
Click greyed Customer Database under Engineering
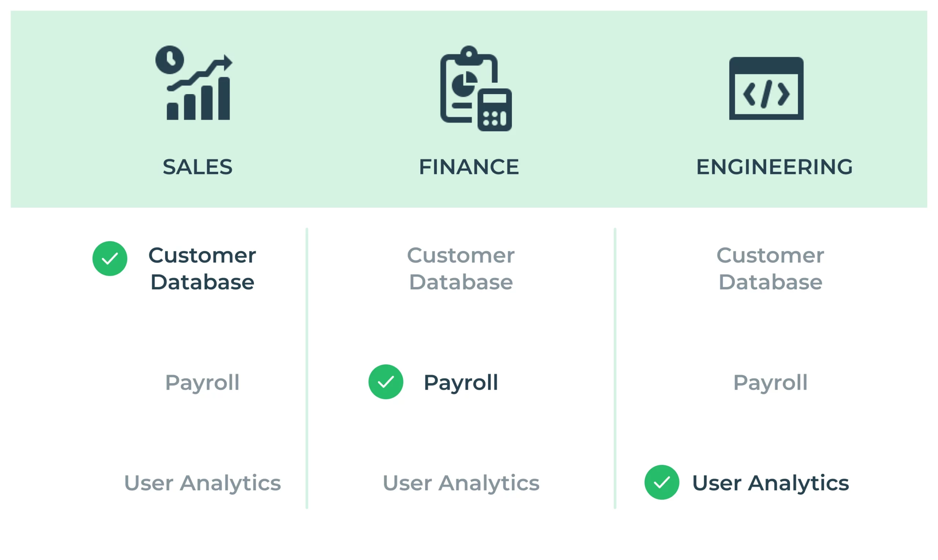point(770,268)
